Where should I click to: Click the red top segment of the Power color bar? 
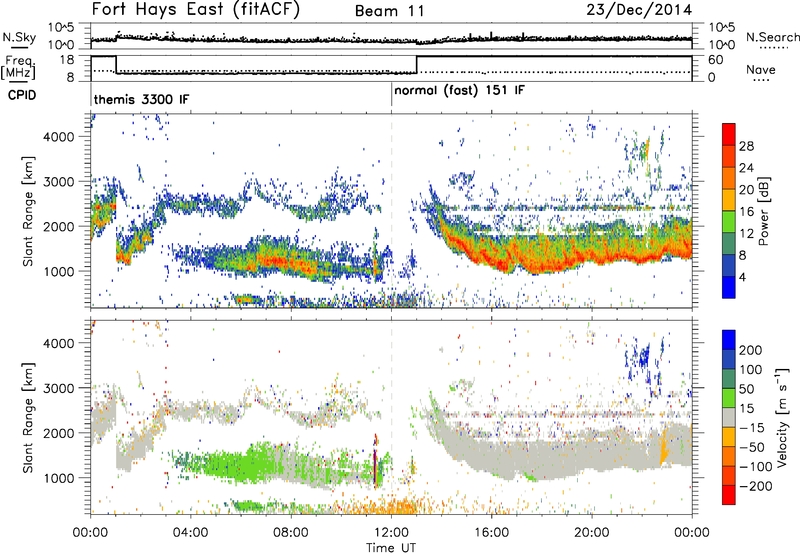click(729, 134)
